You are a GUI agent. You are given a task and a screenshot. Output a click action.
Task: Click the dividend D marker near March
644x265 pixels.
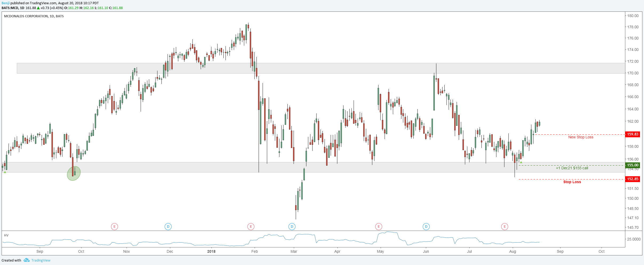[x=292, y=227]
